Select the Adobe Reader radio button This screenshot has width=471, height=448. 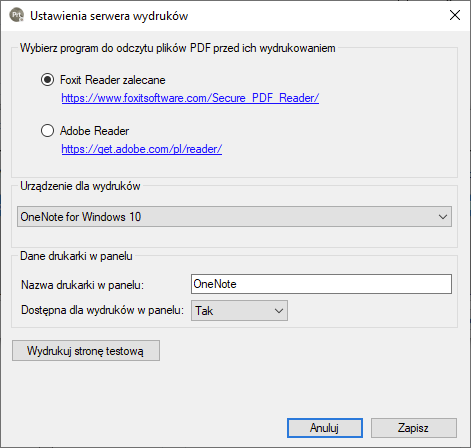point(47,131)
